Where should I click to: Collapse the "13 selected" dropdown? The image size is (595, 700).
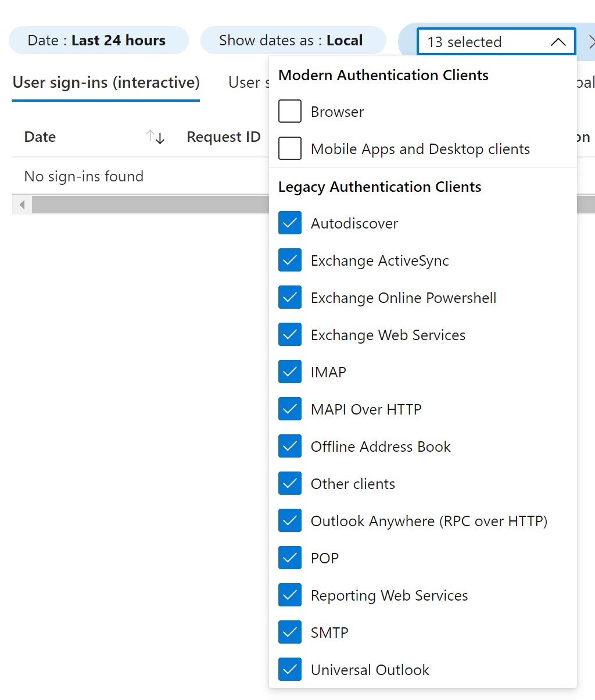pyautogui.click(x=558, y=41)
